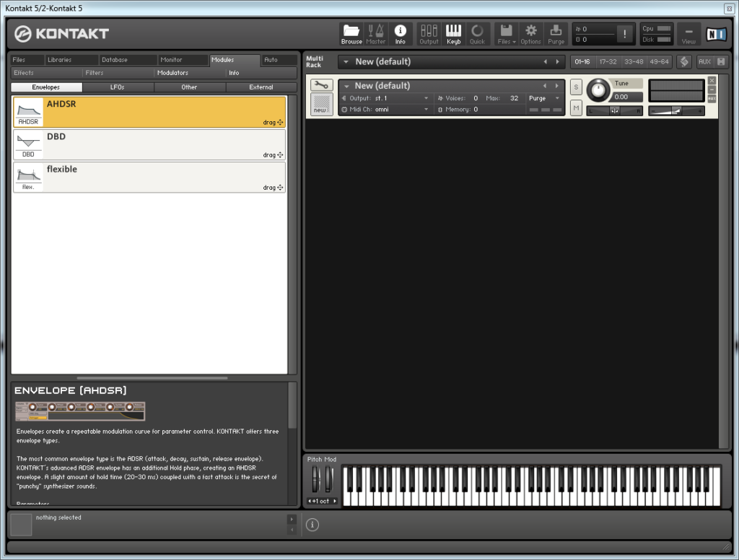Switch to the Libraries tab
This screenshot has width=739, height=560.
tap(71, 60)
